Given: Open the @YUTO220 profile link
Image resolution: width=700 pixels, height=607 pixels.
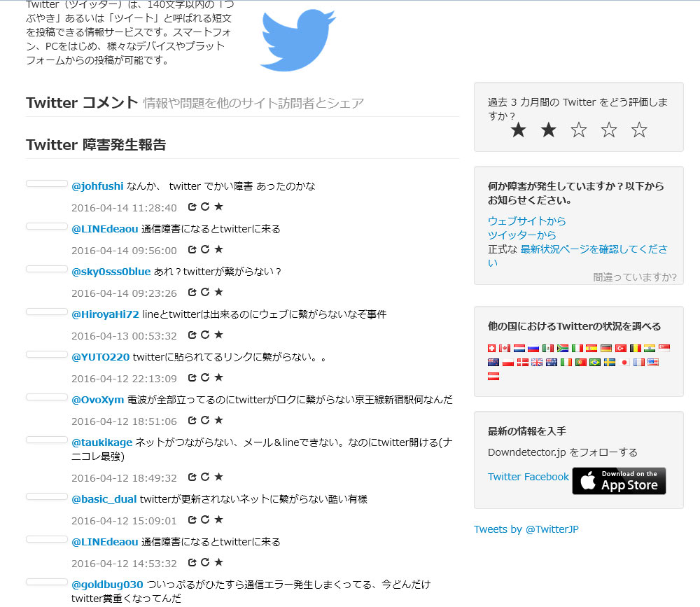Looking at the screenshot, I should click(x=100, y=357).
